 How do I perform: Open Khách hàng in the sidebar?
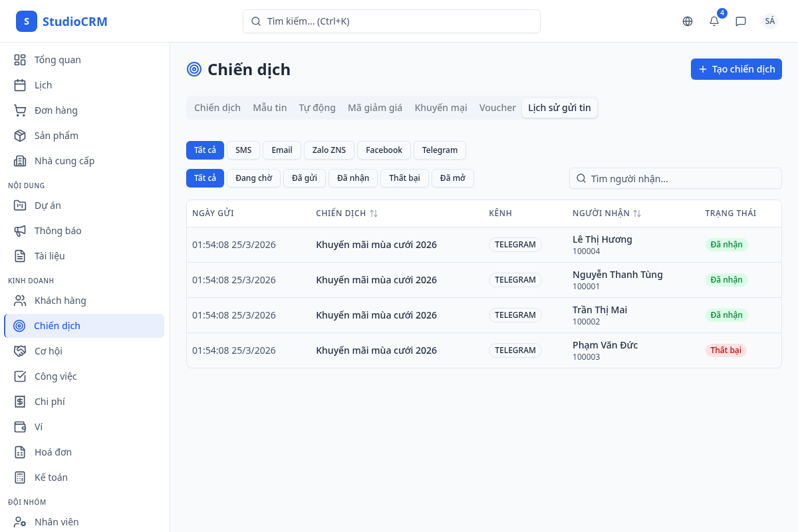[x=60, y=301]
